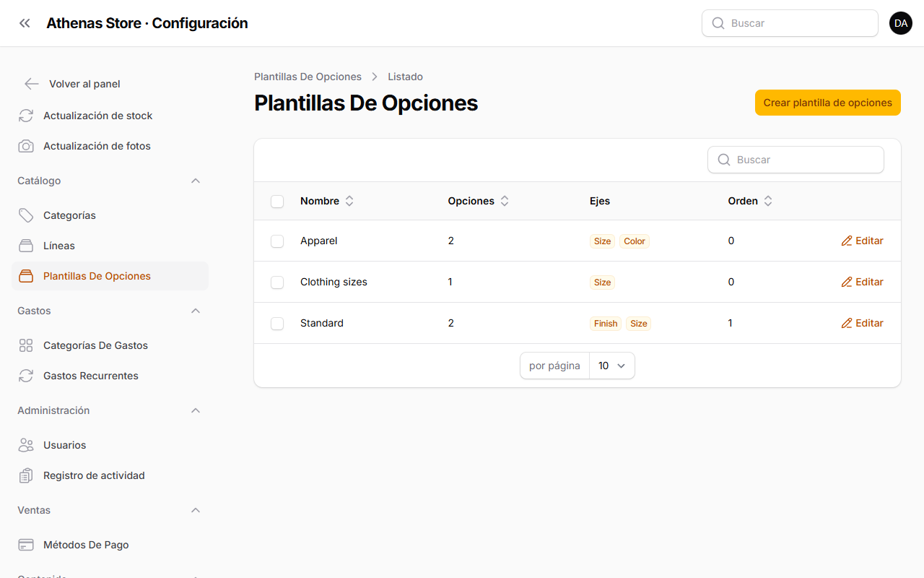
Task: Focus the table Buscar search field
Action: coord(796,160)
